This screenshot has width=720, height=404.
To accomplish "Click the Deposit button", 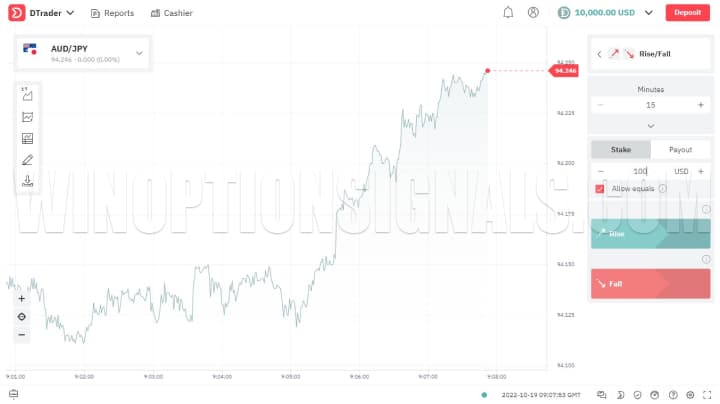I will click(687, 13).
